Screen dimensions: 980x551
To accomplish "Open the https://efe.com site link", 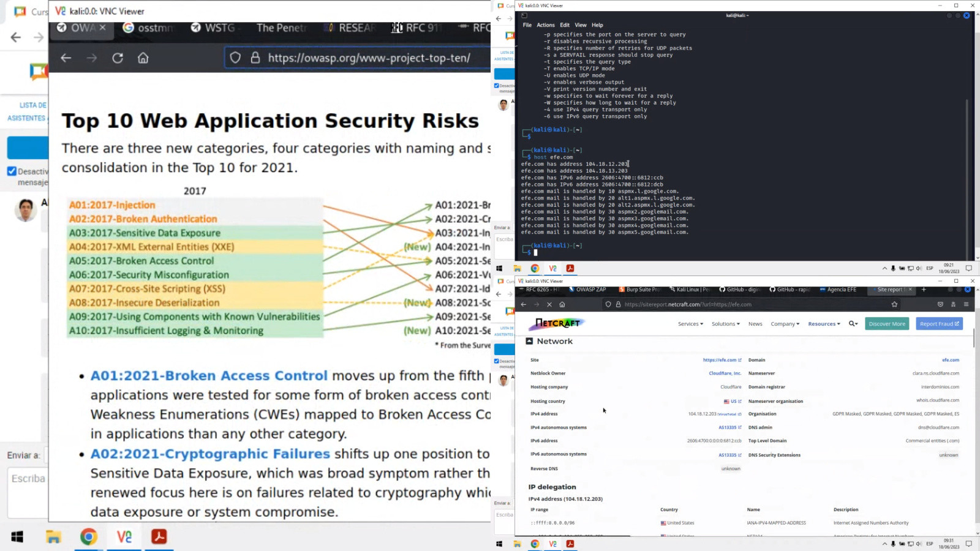I will click(722, 360).
